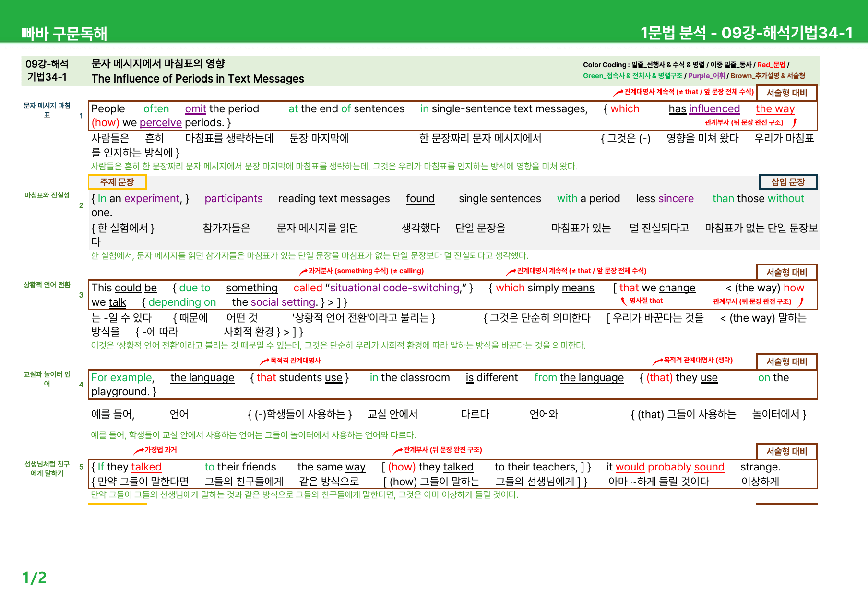Click the "Color Coding" legend label
The width and height of the screenshot is (868, 614).
click(605, 65)
